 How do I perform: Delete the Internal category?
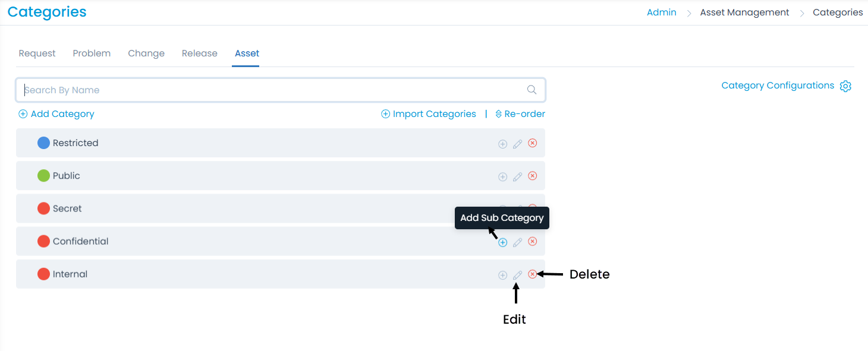533,274
